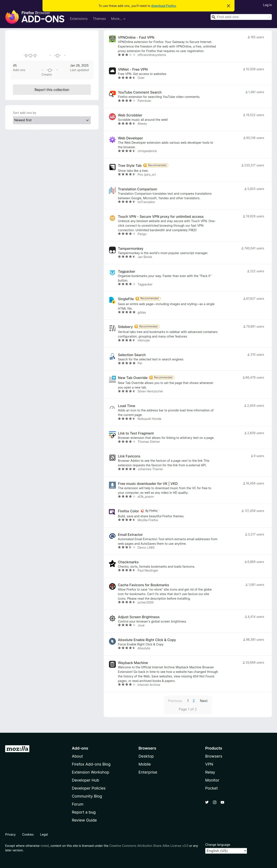Click the Absolute Enable Right Click icon
Screen dimensions: 277x868
pos(112,642)
